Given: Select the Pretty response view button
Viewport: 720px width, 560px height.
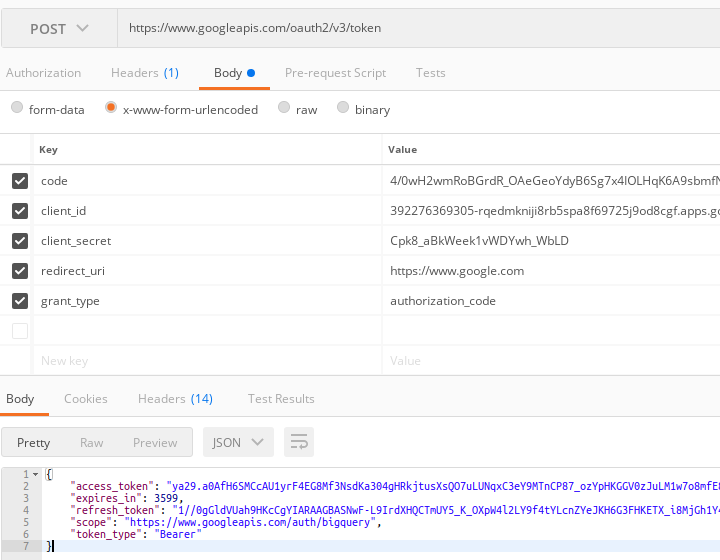Looking at the screenshot, I should pyautogui.click(x=34, y=442).
